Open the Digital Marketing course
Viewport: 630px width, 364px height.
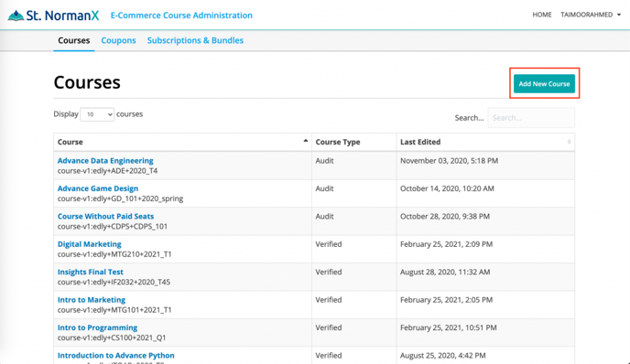pos(89,244)
